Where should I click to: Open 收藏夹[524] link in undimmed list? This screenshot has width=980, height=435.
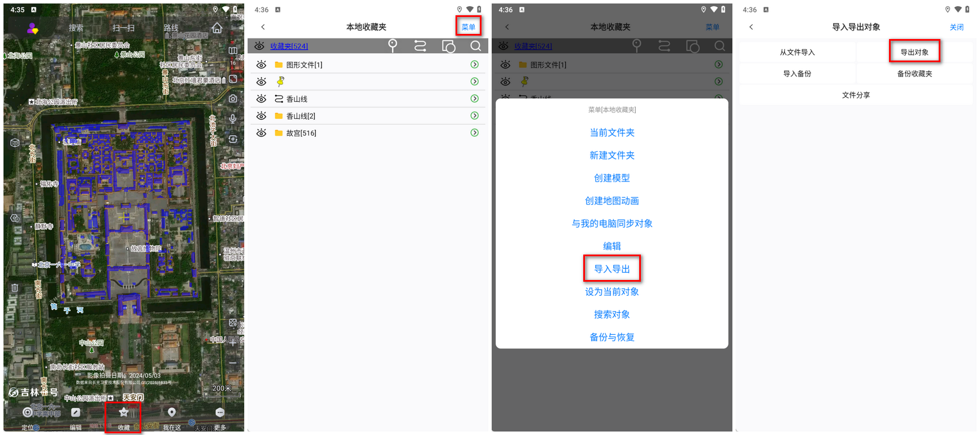tap(289, 46)
